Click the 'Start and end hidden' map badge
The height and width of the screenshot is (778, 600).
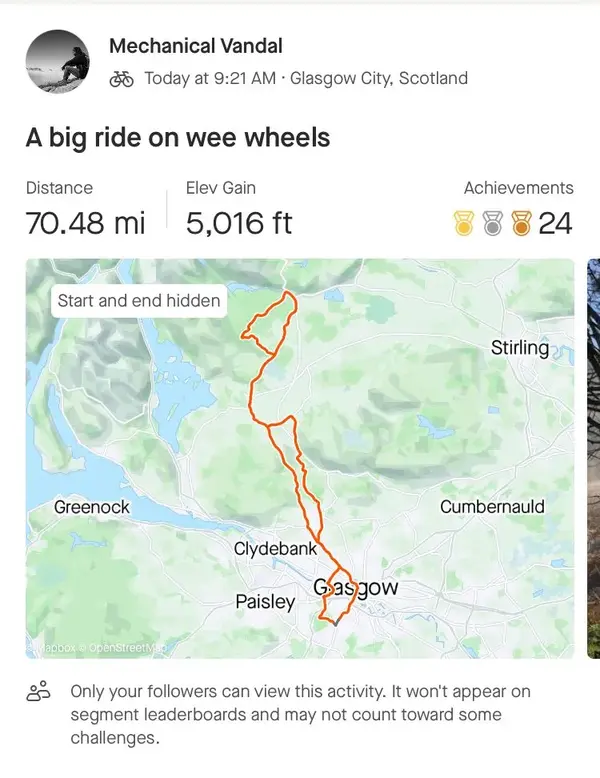click(139, 301)
